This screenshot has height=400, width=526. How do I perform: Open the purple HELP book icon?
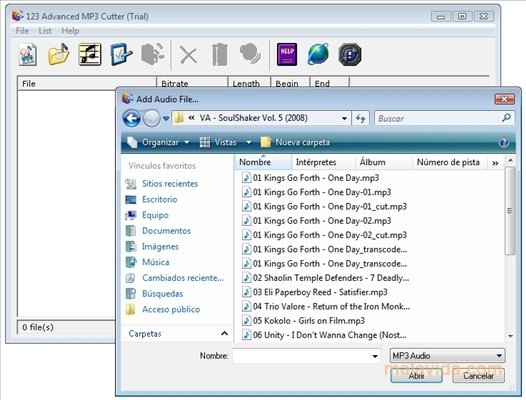click(287, 54)
